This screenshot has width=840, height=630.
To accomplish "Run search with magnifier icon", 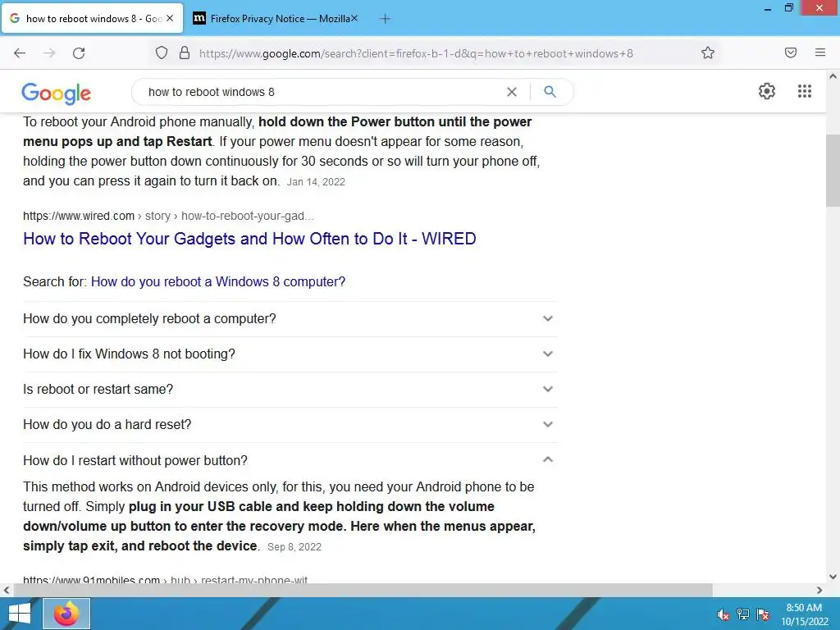I will click(x=550, y=92).
